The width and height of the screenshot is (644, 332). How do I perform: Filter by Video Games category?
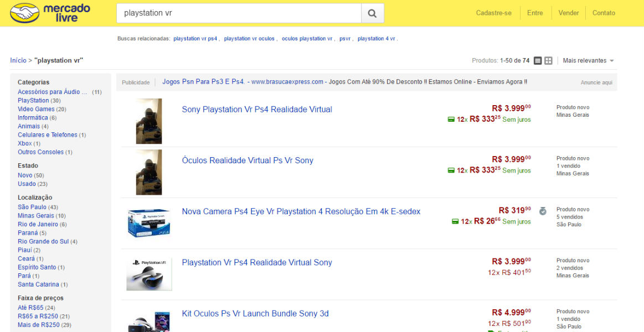click(x=36, y=109)
